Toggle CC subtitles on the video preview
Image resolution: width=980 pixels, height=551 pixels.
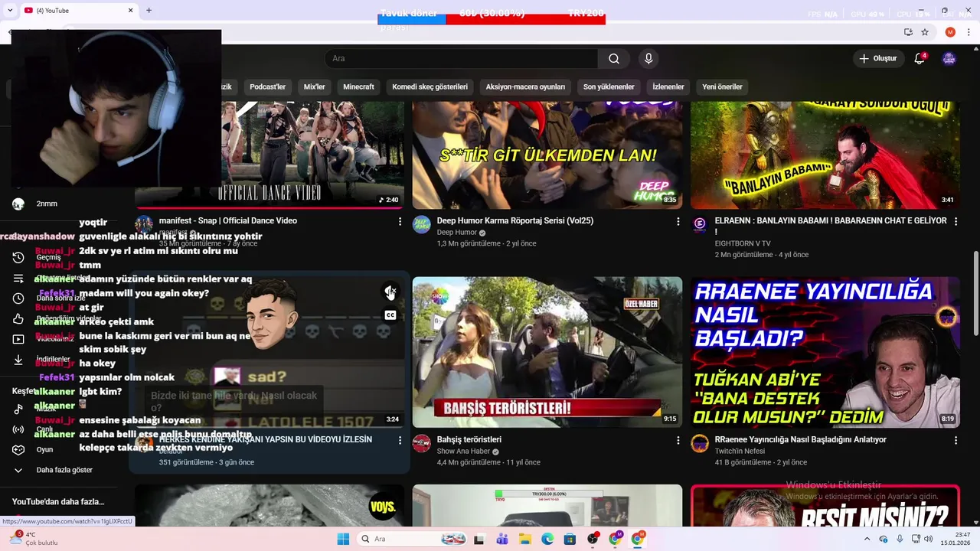[390, 315]
